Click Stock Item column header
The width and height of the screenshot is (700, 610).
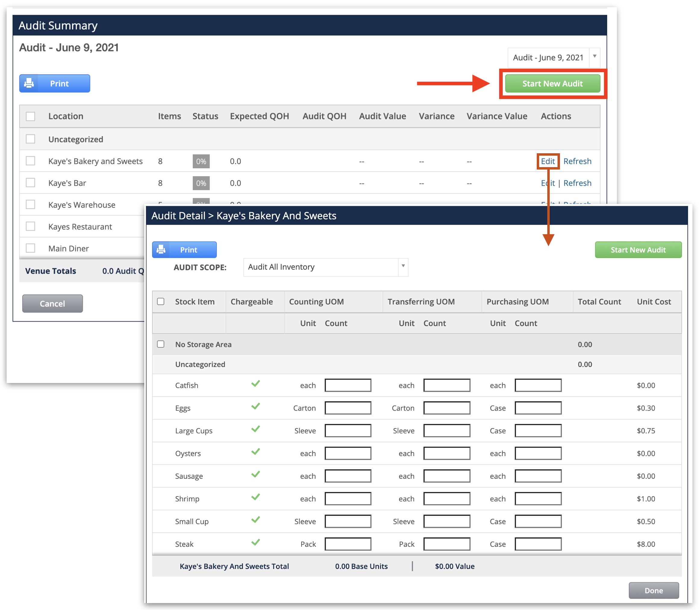195,302
